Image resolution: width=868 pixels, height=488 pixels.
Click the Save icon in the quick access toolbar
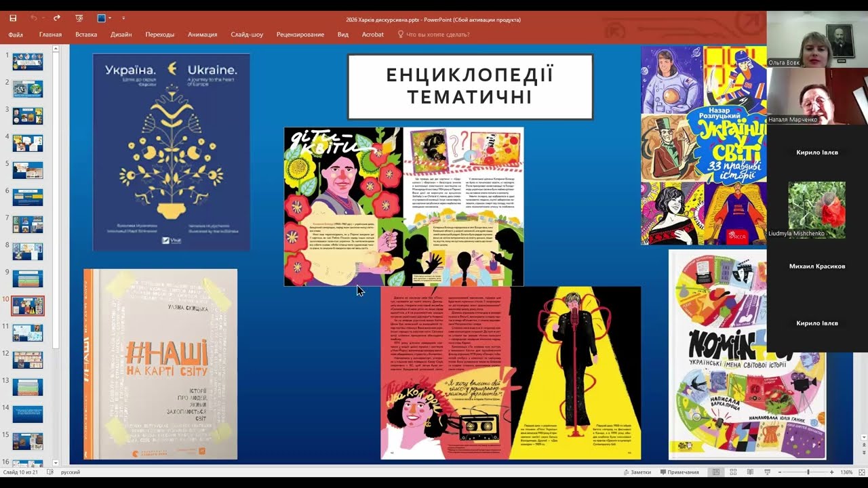tap(13, 18)
